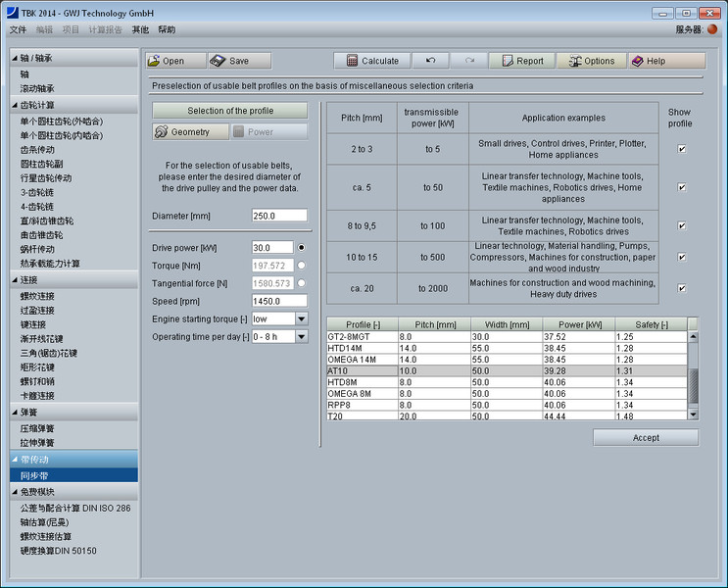Open the 帮助 menu

[x=167, y=30]
